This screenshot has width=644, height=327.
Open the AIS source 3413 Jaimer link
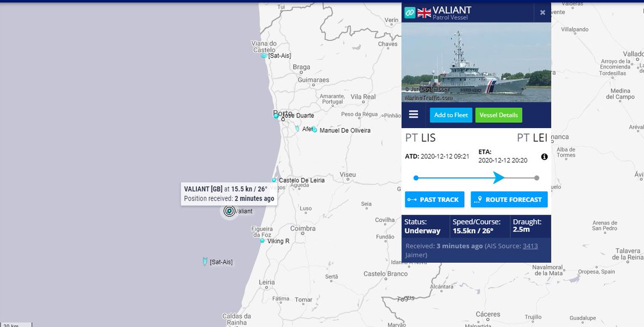[x=530, y=246]
